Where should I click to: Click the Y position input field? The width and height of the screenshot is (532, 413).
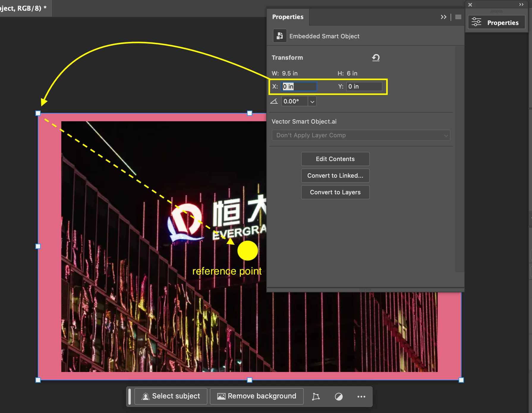click(x=364, y=86)
